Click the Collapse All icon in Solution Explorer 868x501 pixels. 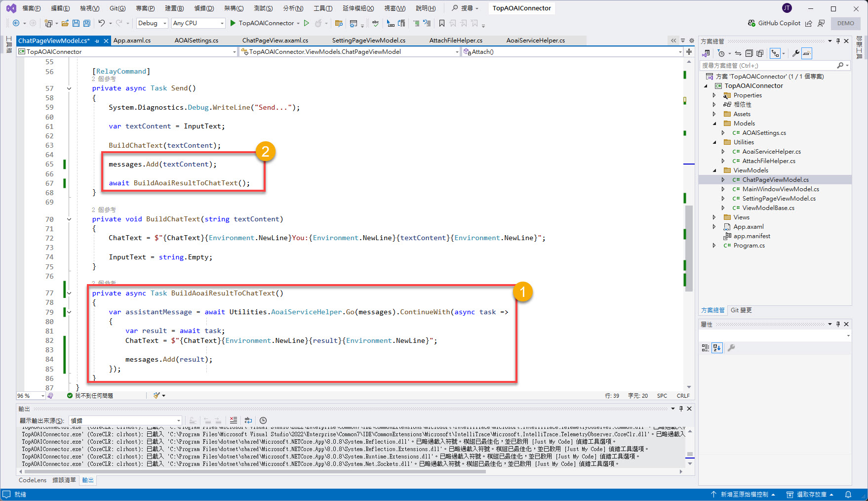pyautogui.click(x=749, y=53)
